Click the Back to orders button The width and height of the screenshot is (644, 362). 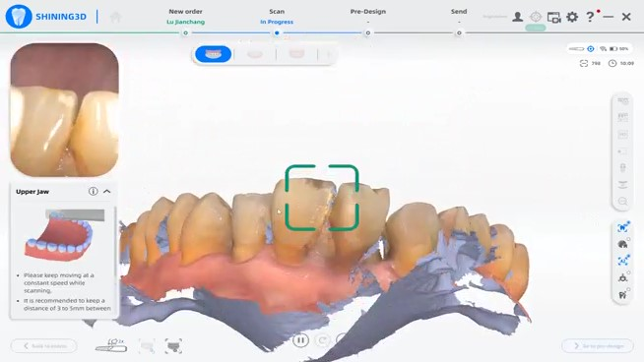(44, 346)
